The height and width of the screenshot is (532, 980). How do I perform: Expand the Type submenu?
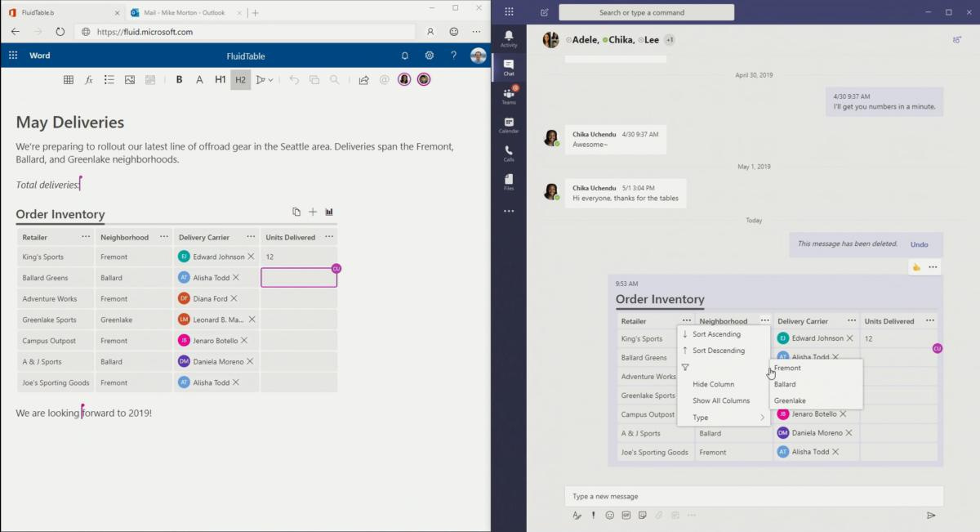700,417
